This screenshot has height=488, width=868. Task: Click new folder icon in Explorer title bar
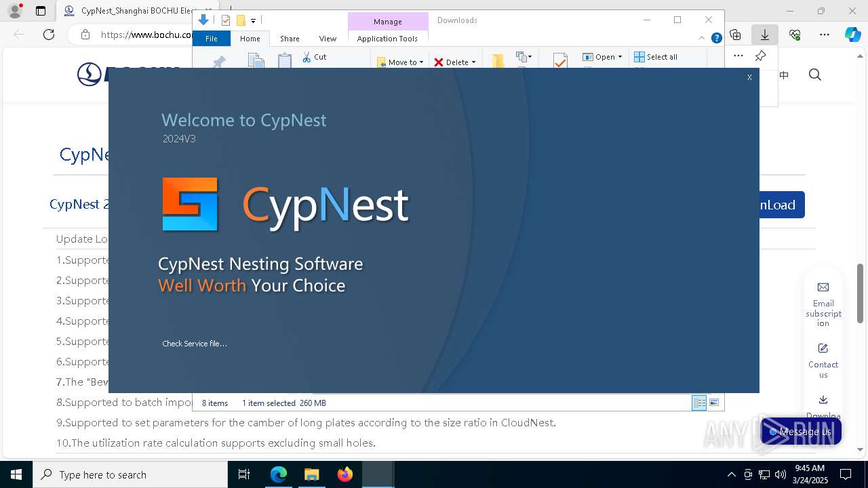tap(241, 20)
